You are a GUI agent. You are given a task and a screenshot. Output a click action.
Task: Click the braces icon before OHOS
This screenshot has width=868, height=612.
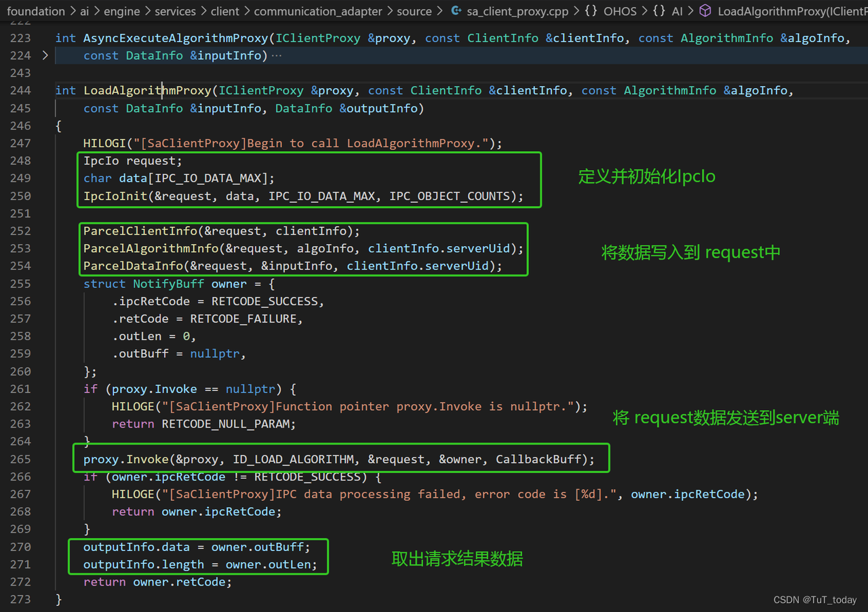click(591, 11)
